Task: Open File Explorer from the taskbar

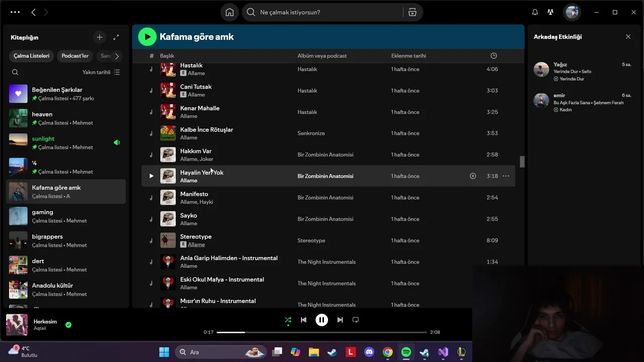Action: (314, 352)
